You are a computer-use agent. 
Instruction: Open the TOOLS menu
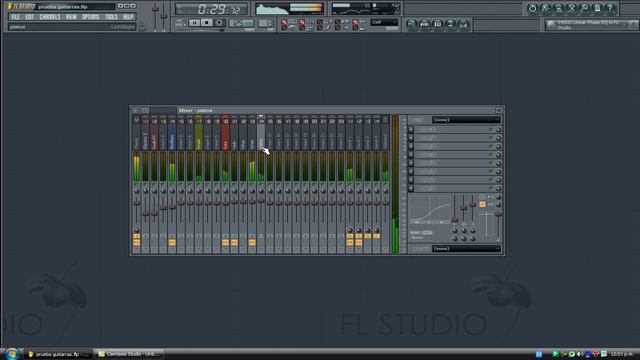(111, 17)
